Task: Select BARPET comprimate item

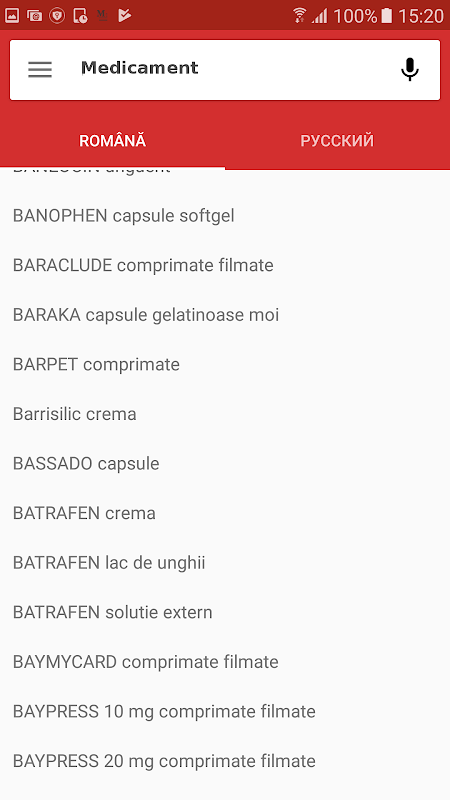Action: click(225, 364)
